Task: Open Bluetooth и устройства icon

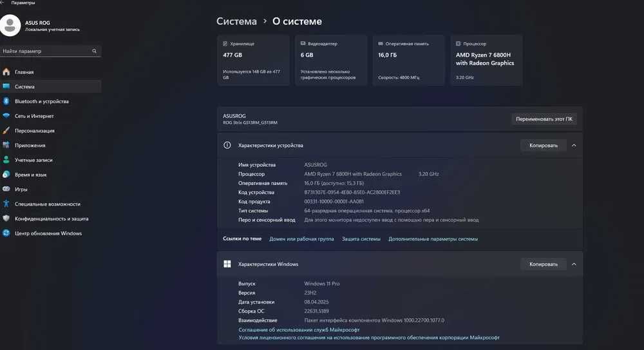Action: (6, 101)
